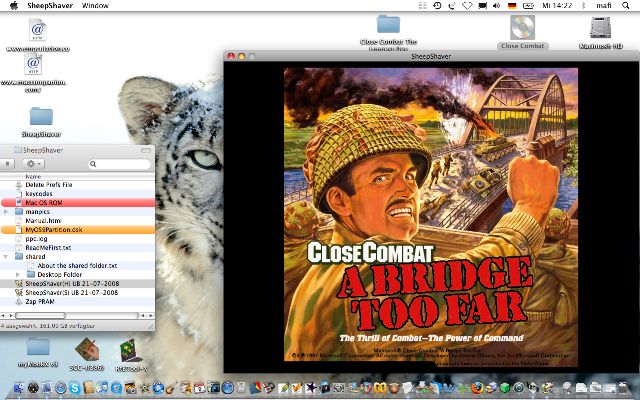Screen dimensions: 640x400
Task: Select the emaculation web location file
Action: click(38, 30)
